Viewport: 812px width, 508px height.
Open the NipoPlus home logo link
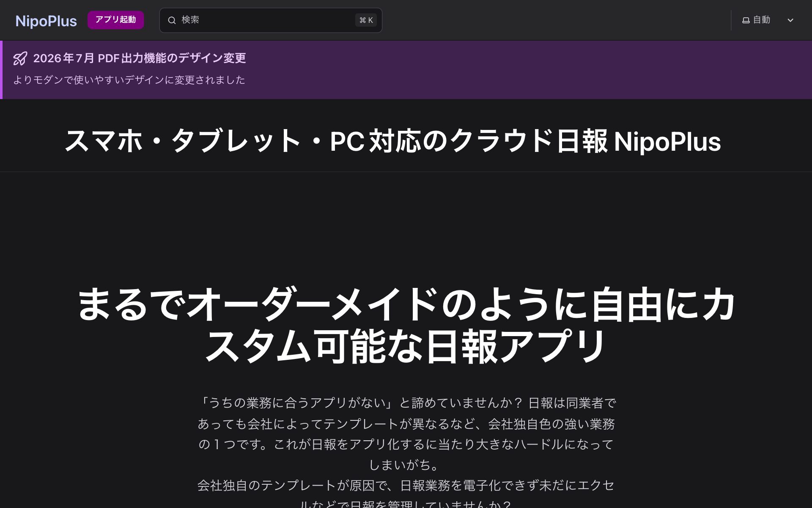coord(46,21)
